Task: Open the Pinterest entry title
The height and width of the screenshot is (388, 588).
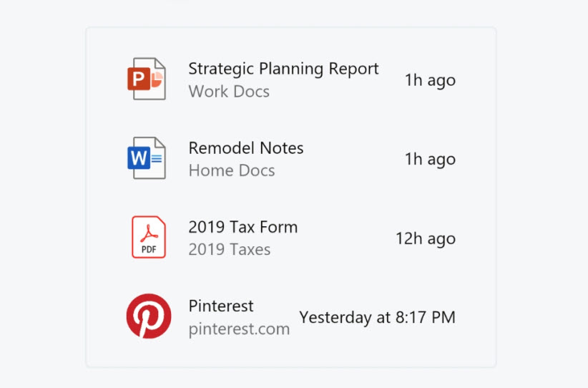Action: click(221, 306)
